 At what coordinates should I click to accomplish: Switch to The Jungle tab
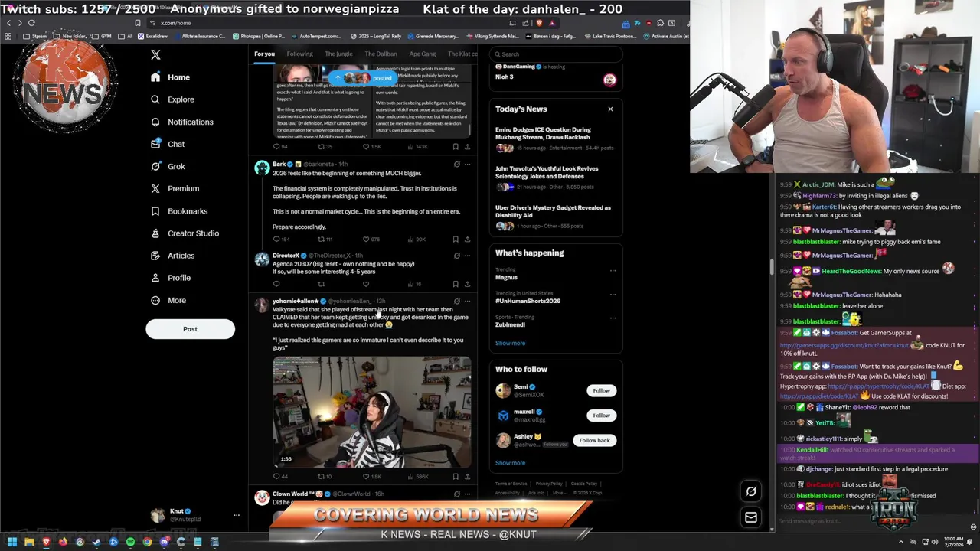[x=338, y=54]
